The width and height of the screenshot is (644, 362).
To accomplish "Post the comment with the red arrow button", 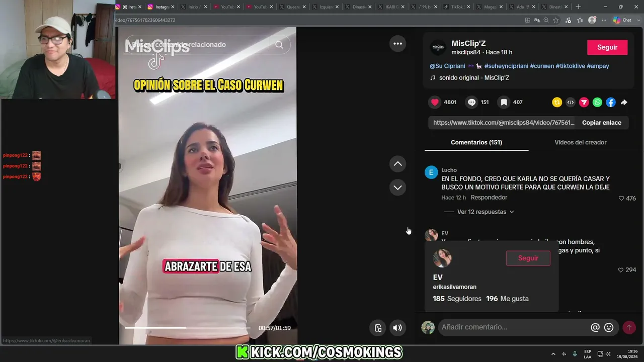I will coord(629,327).
